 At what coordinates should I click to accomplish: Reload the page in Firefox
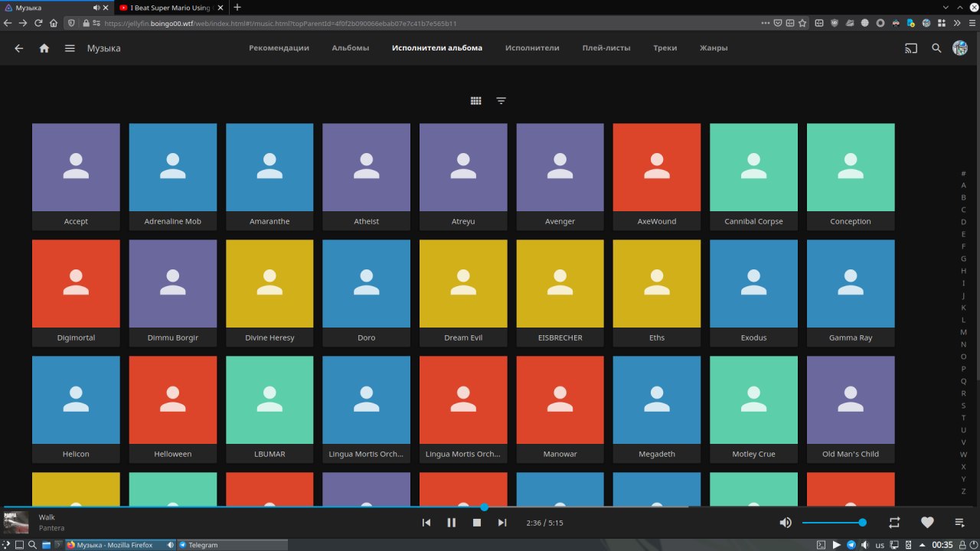pos(38,23)
